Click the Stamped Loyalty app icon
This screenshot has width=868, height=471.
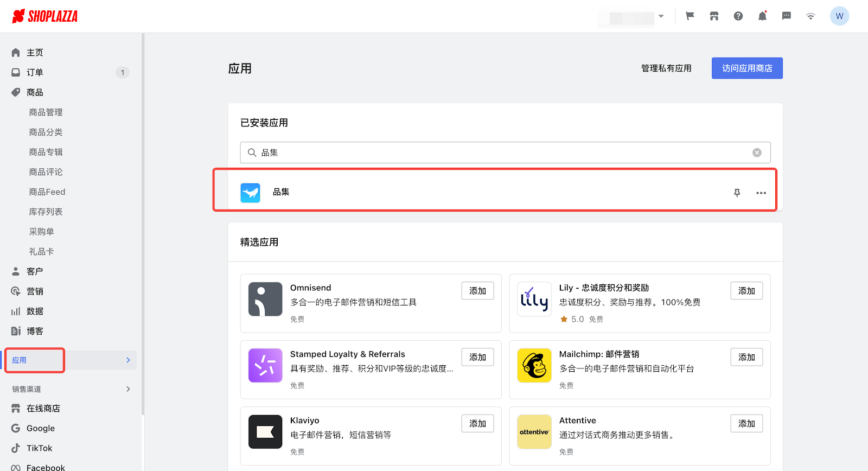click(x=265, y=365)
